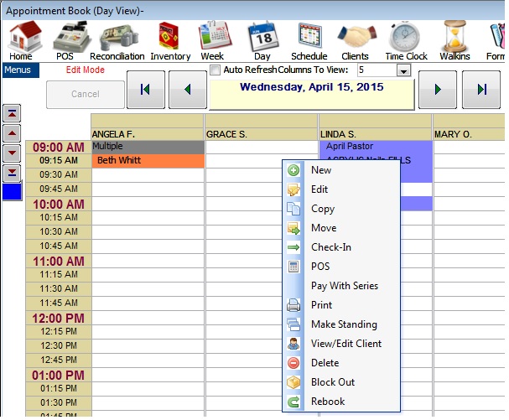This screenshot has height=420, width=509.
Task: Select April Pastor appointment
Action: [x=376, y=147]
